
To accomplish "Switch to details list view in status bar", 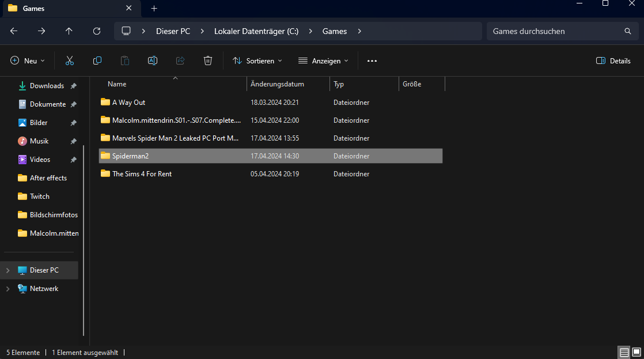I will point(624,352).
